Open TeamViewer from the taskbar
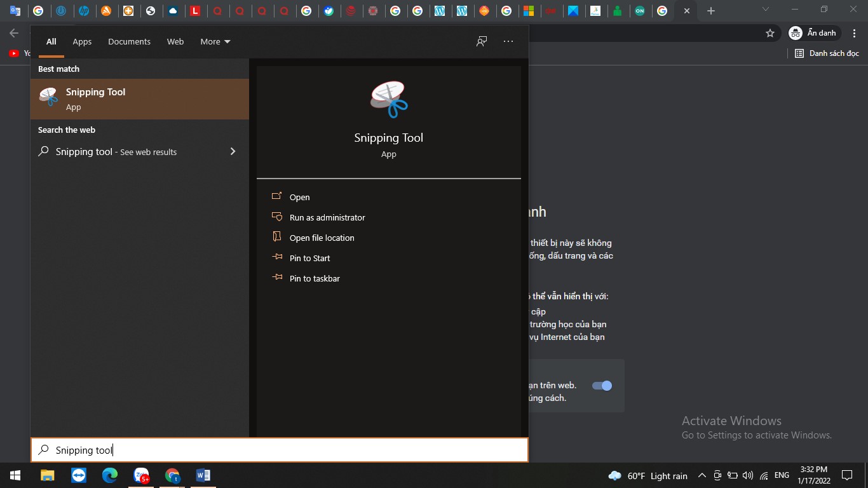Screen dimensions: 868x488 point(79,475)
